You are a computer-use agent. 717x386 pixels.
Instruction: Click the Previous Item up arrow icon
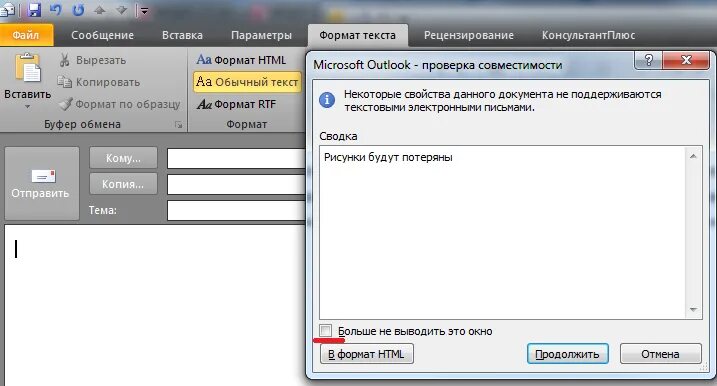(99, 10)
